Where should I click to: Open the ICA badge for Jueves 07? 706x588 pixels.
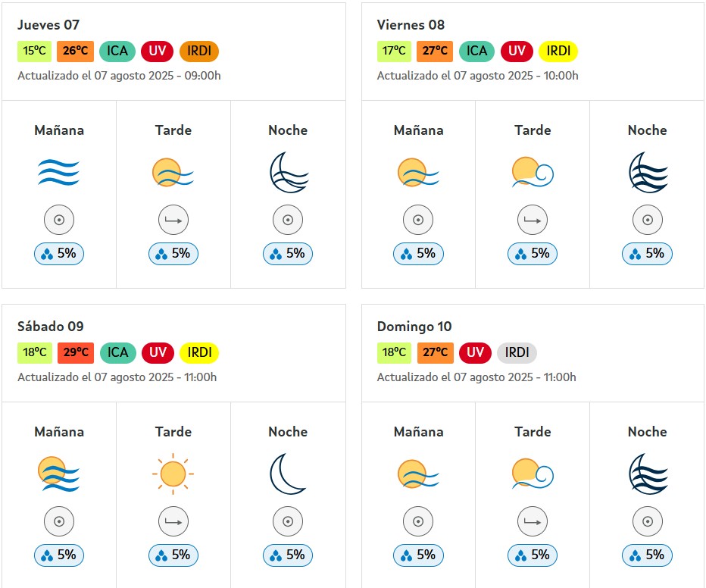pos(117,51)
